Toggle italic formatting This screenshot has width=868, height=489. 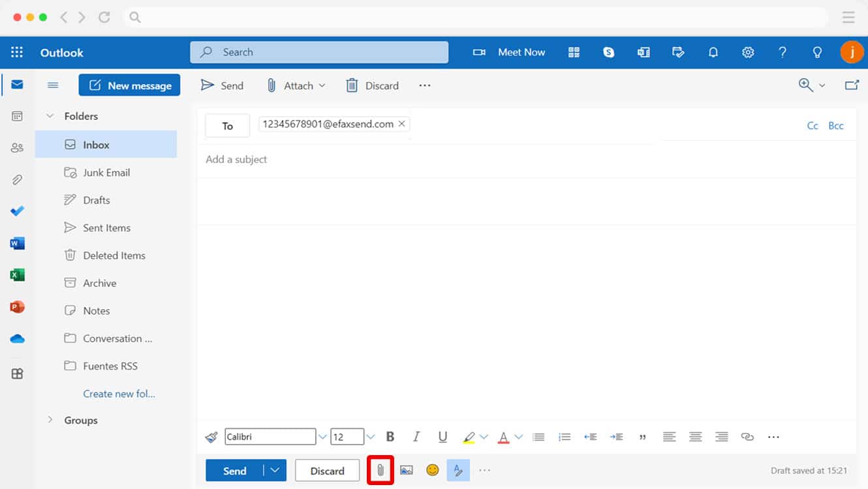(x=416, y=436)
